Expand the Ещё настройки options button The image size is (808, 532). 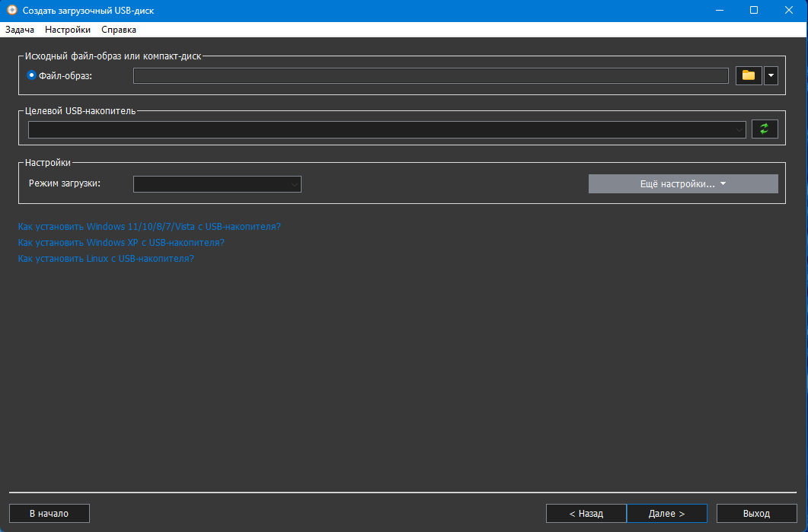click(682, 184)
